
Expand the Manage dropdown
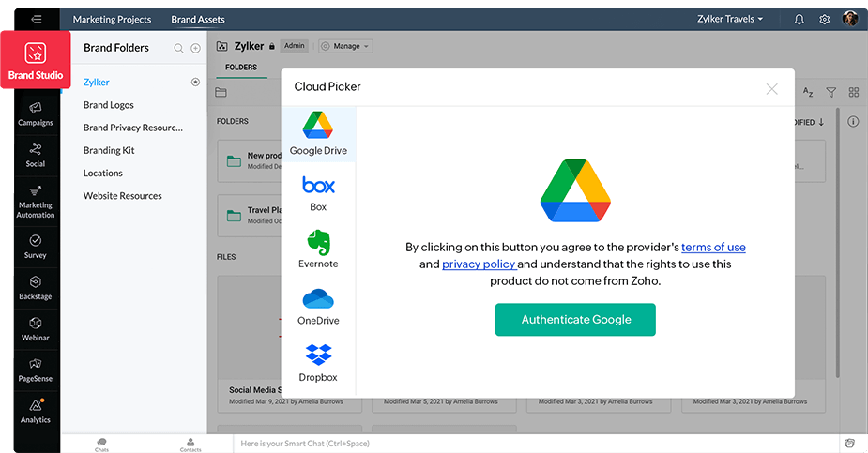click(x=346, y=46)
